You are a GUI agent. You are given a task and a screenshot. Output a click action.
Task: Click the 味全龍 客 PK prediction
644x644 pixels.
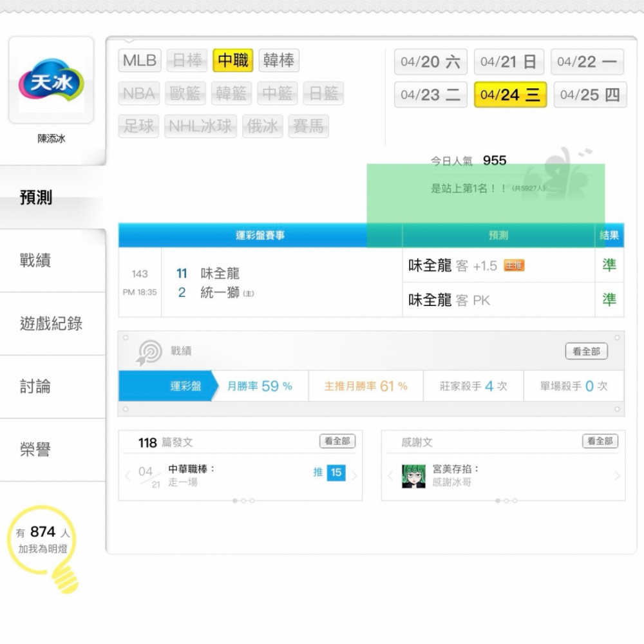pyautogui.click(x=498, y=300)
